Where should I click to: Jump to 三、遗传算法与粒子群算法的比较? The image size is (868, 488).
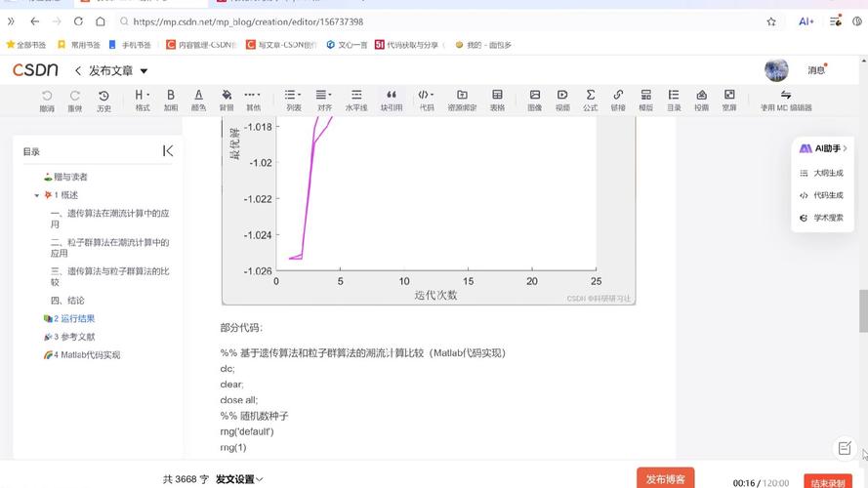coord(109,276)
